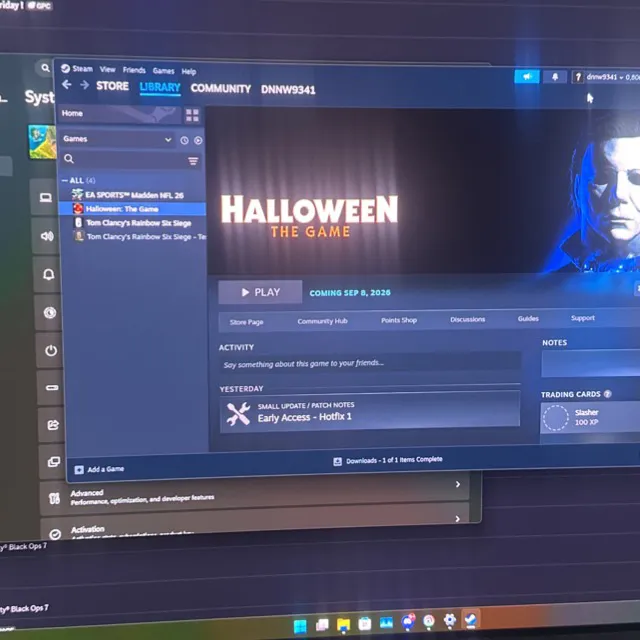Click the activity status text field
The height and width of the screenshot is (640, 640).
pos(370,362)
